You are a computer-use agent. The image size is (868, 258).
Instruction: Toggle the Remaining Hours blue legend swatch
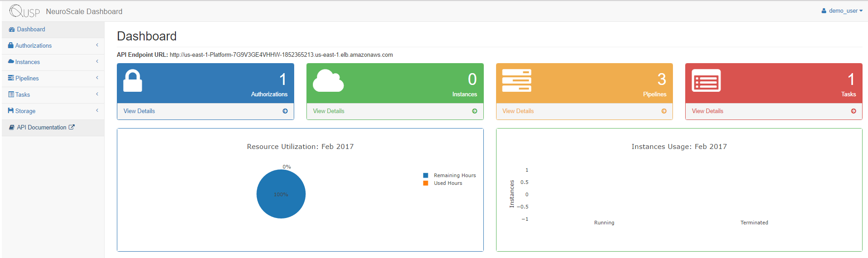[426, 175]
